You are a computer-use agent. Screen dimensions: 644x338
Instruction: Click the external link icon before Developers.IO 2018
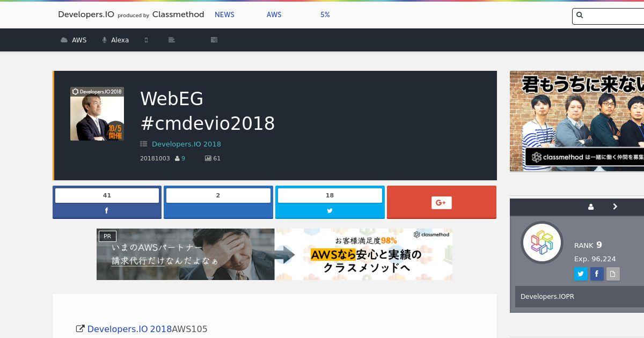(x=80, y=329)
